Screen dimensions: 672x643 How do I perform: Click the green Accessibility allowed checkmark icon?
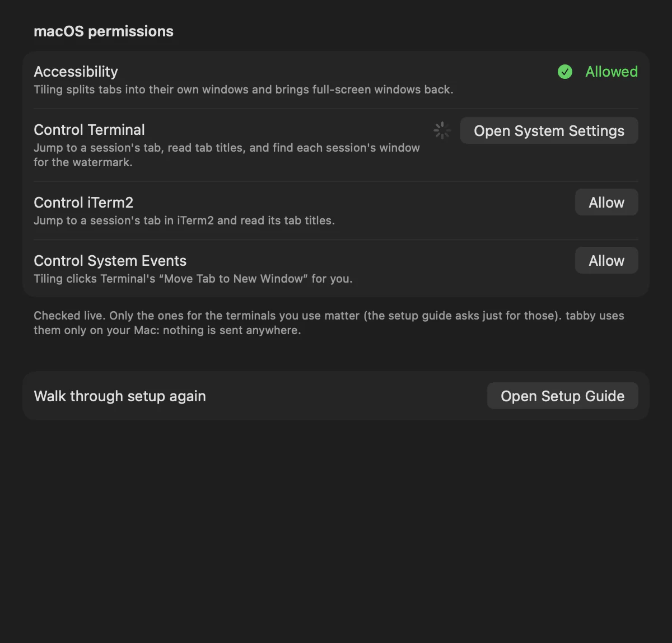[x=565, y=72]
